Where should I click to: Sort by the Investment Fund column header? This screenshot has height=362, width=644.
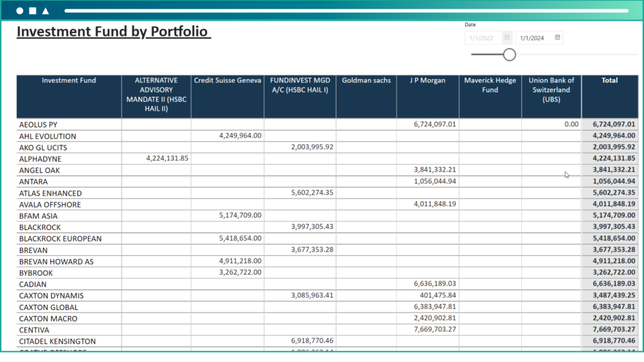click(69, 80)
